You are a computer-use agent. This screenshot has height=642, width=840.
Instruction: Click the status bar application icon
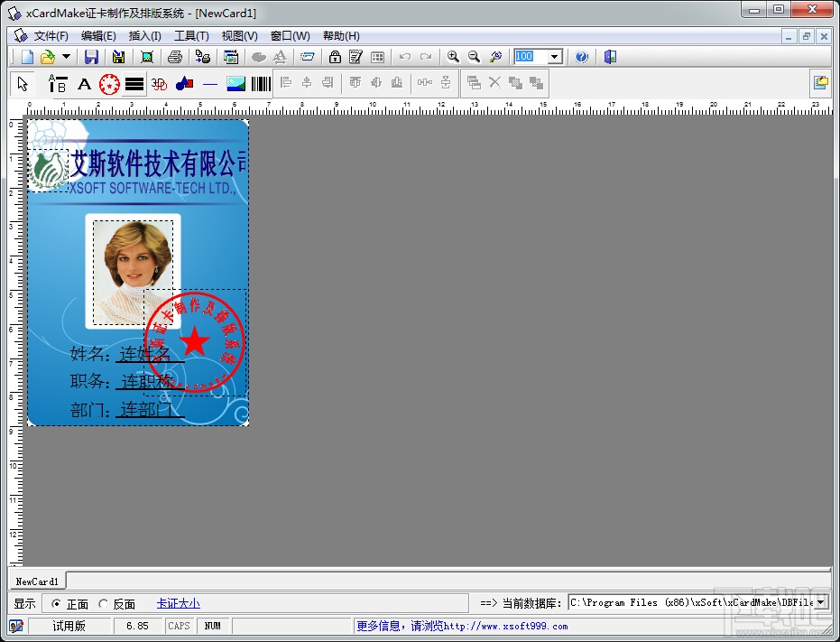coord(16,626)
